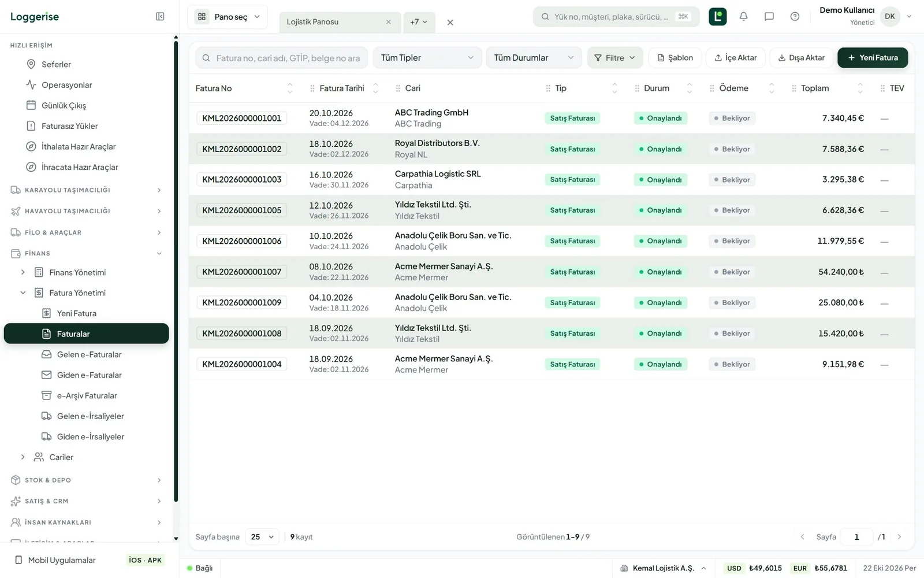
Task: Close all tabs X icon
Action: (450, 23)
